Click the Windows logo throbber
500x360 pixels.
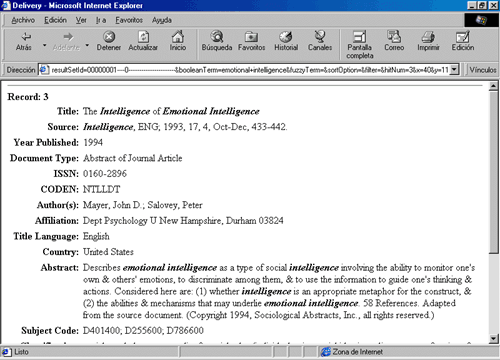click(x=481, y=20)
